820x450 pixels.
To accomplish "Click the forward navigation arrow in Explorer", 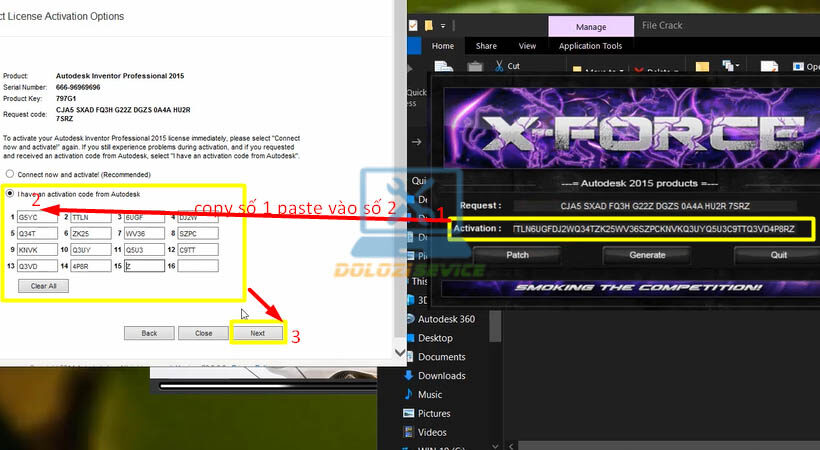I will point(416,141).
